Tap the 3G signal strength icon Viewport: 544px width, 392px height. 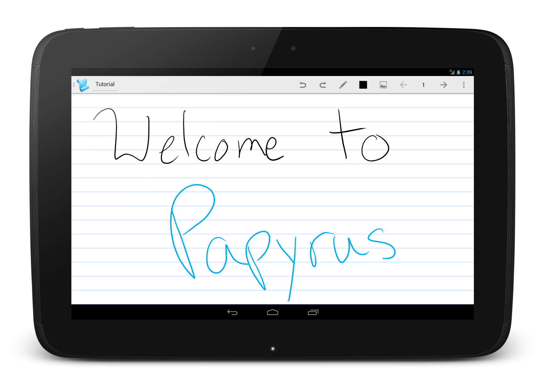tap(452, 72)
